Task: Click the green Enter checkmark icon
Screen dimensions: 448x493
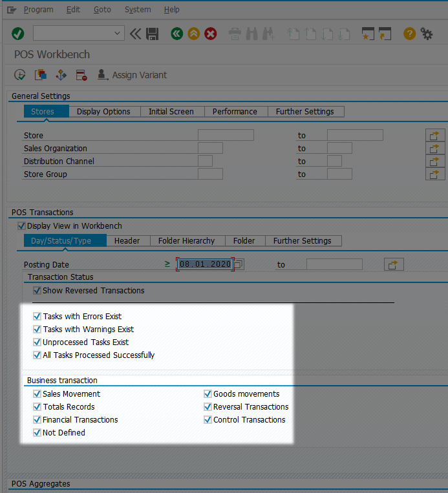Action: [18, 34]
